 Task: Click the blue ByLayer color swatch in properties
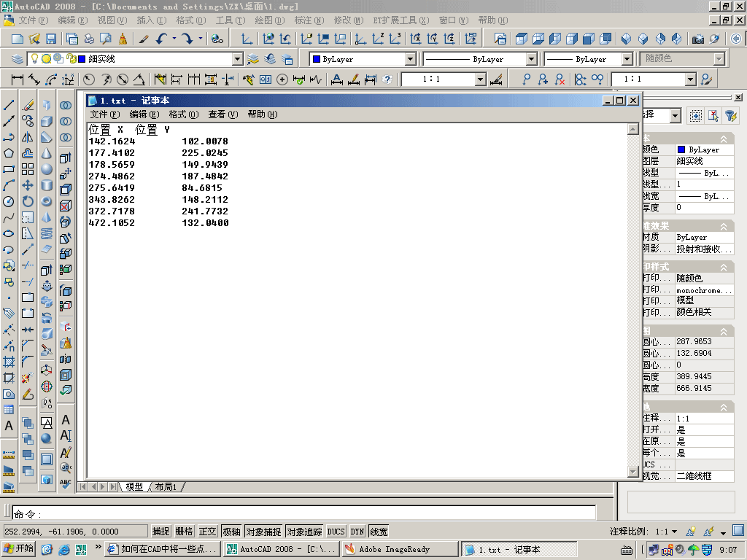[681, 149]
